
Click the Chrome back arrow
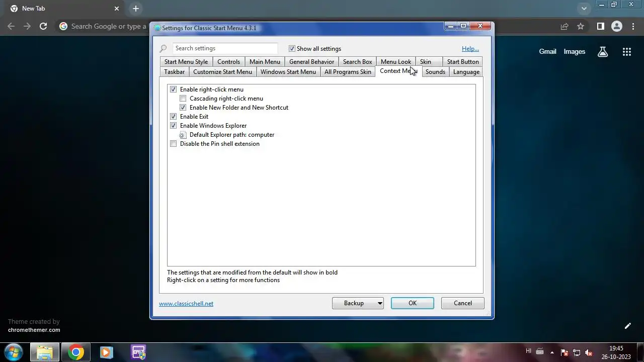(x=11, y=26)
